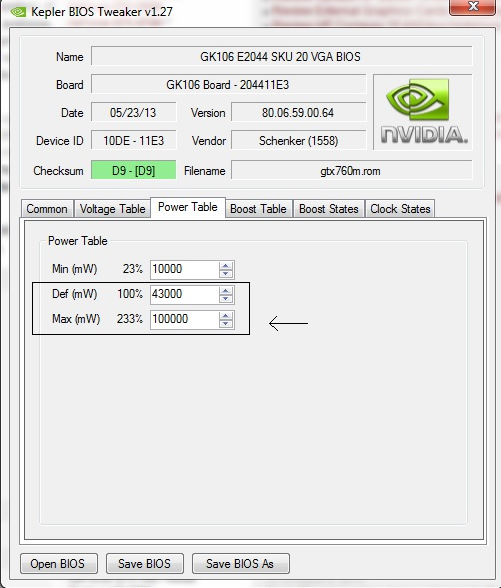The height and width of the screenshot is (588, 501).
Task: Click the green Checksum field D9 - [D9]
Action: pos(134,170)
